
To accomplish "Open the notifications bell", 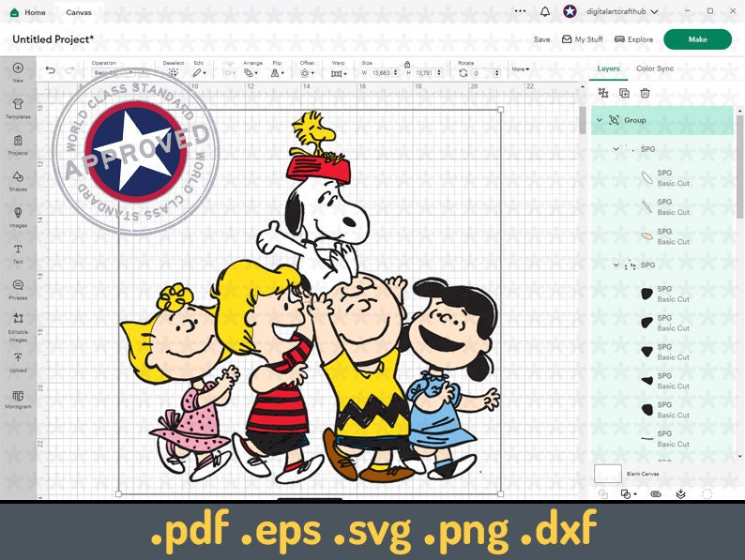I will [545, 11].
